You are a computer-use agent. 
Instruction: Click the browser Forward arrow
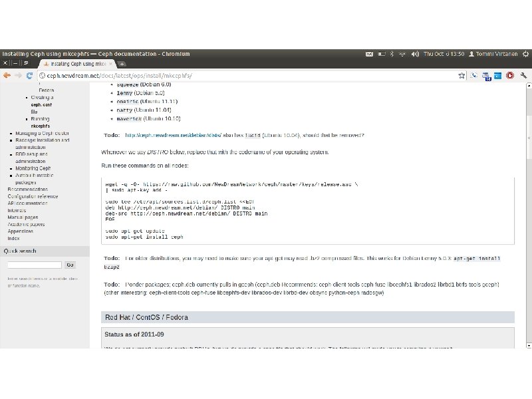tap(18, 75)
